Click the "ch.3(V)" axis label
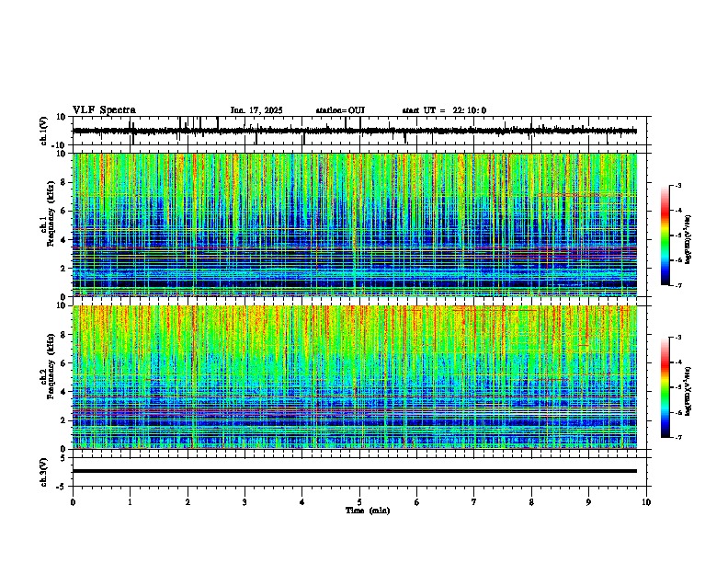The image size is (728, 563). (x=44, y=472)
